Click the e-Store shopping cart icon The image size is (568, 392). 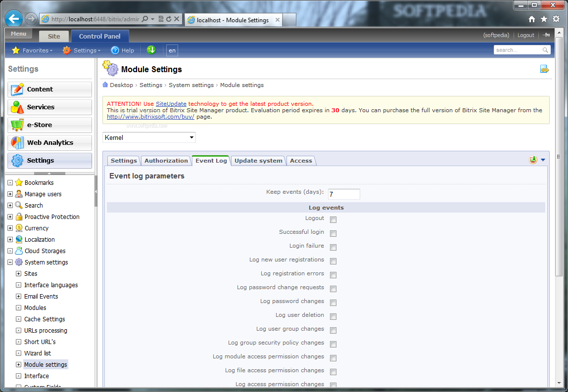(17, 125)
